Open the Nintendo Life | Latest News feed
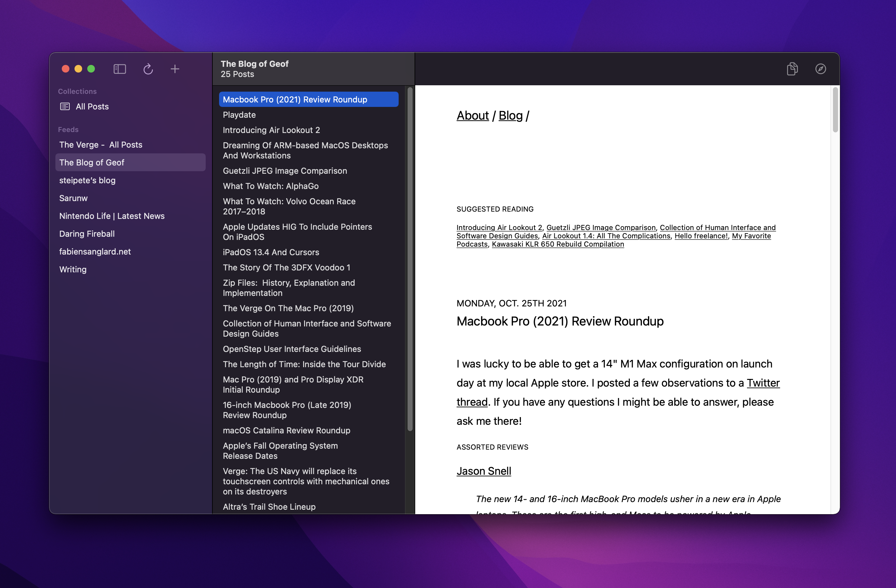Viewport: 896px width, 588px height. click(112, 216)
